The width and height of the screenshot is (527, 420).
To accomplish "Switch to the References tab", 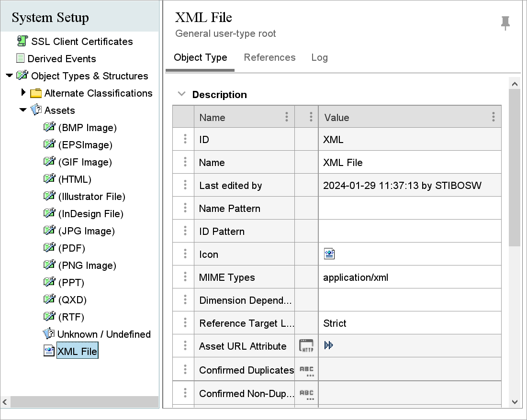I will [269, 57].
